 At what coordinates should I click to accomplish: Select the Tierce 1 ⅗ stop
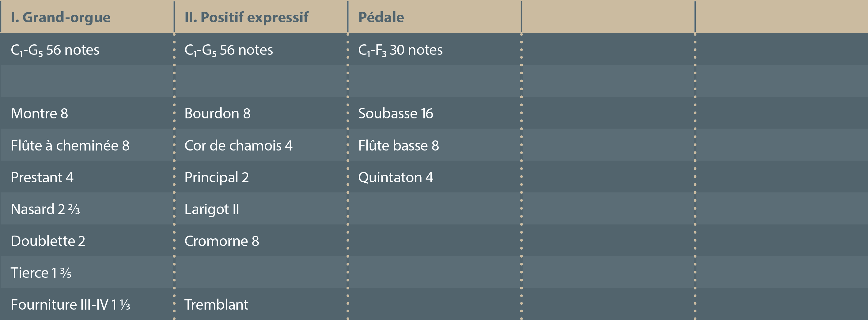click(x=41, y=273)
